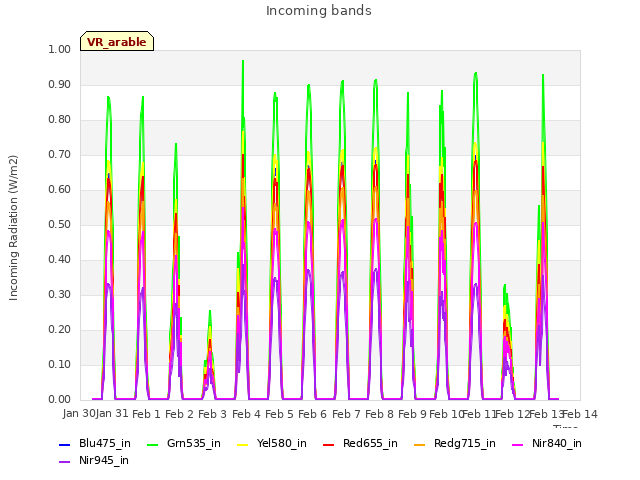The width and height of the screenshot is (640, 480).
Task: Select the Grn535_in legend entry
Action: (x=184, y=443)
